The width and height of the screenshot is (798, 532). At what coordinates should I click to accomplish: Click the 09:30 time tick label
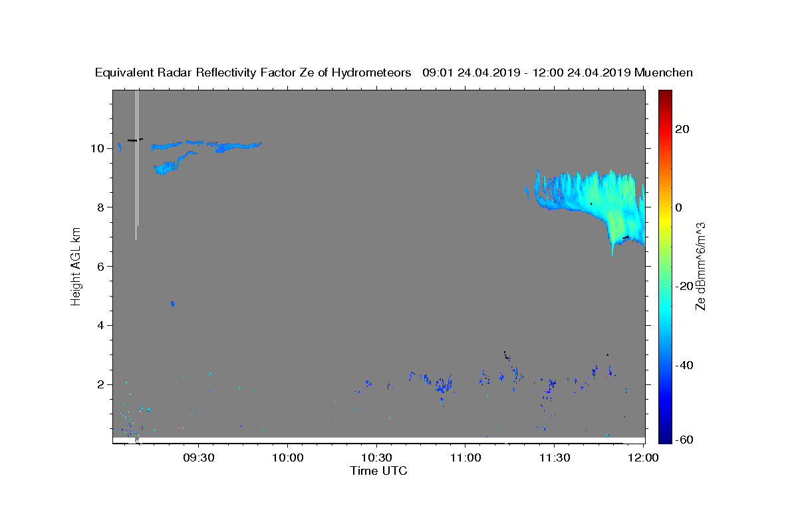point(198,458)
